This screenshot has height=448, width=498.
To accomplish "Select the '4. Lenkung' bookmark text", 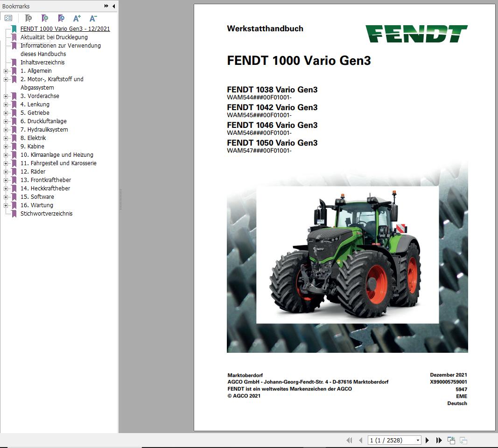I will 35,104.
